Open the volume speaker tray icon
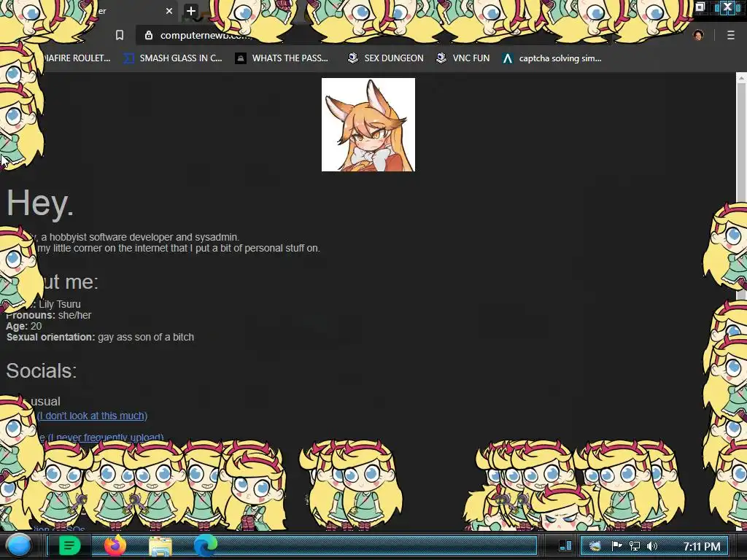The image size is (747, 560). click(x=652, y=545)
